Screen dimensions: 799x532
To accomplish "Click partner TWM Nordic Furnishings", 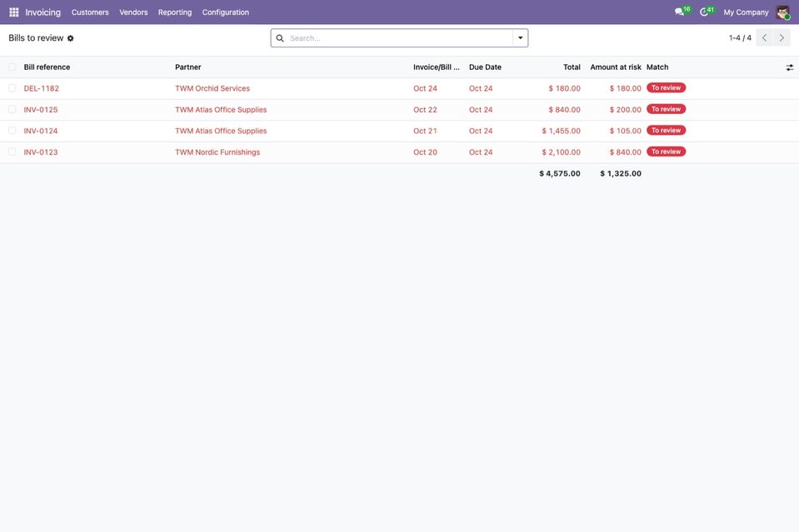I will (x=217, y=152).
